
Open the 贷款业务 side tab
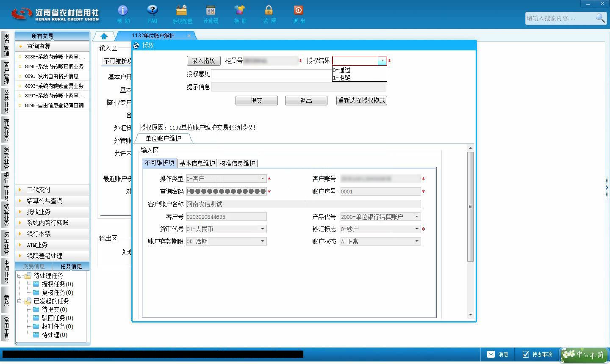point(6,157)
